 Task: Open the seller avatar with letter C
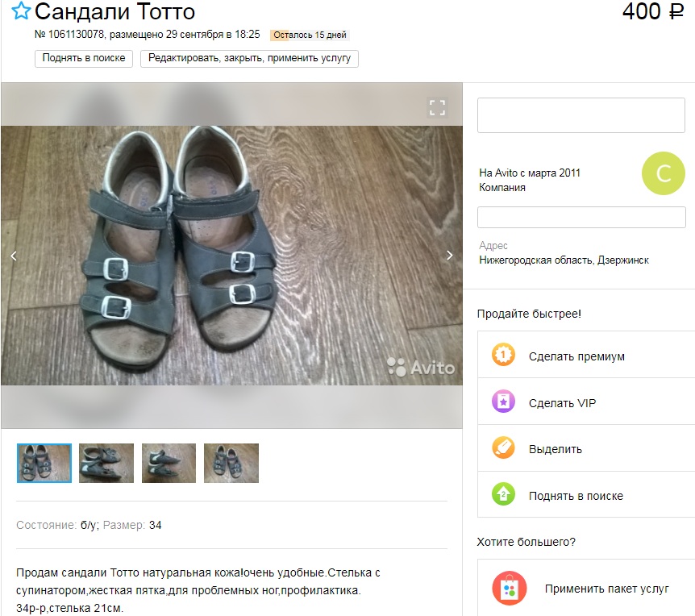663,173
